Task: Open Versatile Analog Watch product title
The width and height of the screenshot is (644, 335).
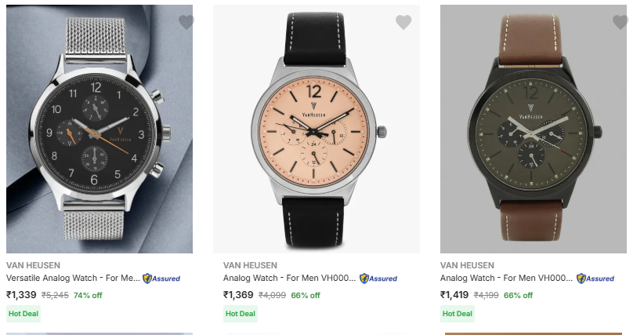Action: point(73,278)
